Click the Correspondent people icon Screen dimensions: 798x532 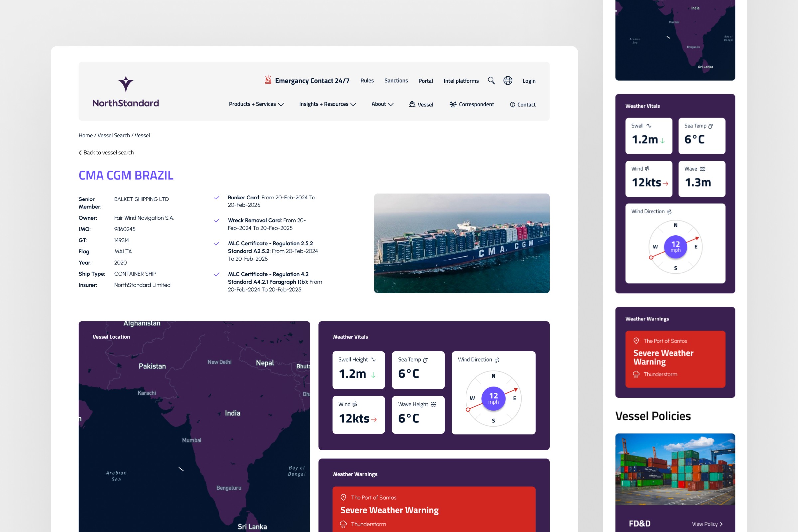click(x=453, y=104)
